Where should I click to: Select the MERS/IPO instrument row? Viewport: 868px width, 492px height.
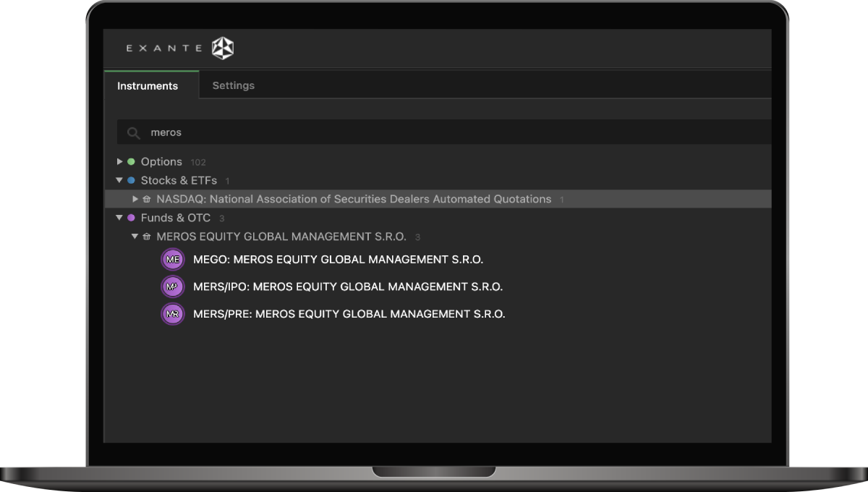tap(347, 287)
